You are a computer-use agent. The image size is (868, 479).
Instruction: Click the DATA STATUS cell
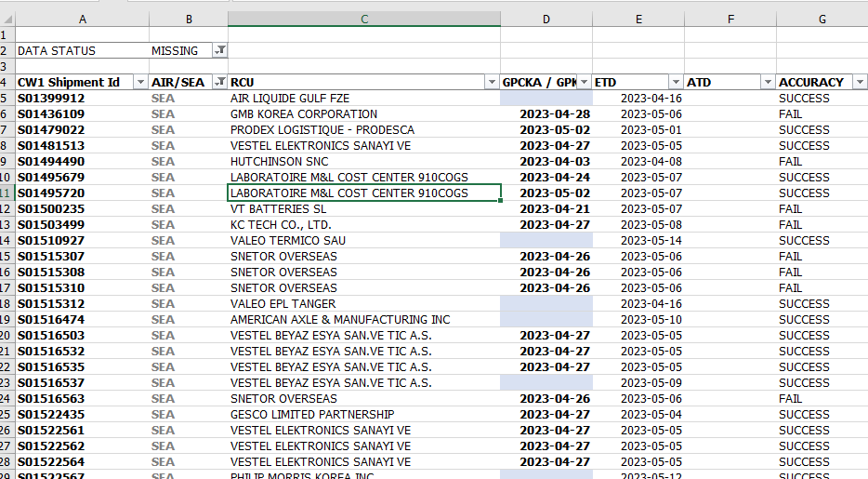click(x=83, y=50)
